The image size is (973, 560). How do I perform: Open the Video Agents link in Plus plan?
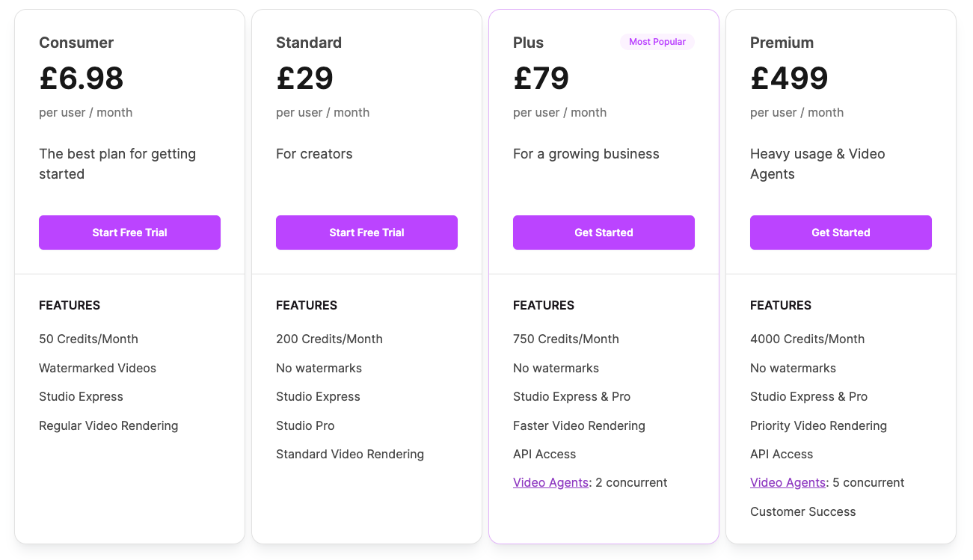tap(550, 482)
